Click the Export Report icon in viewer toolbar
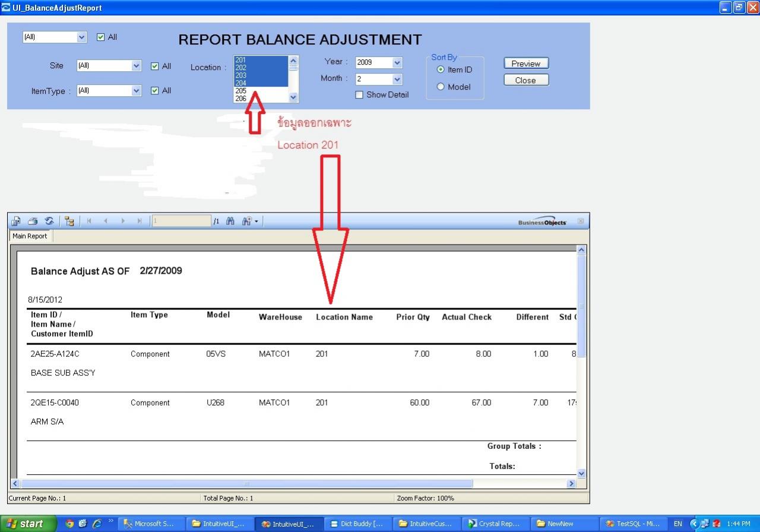The width and height of the screenshot is (760, 532). [16, 221]
